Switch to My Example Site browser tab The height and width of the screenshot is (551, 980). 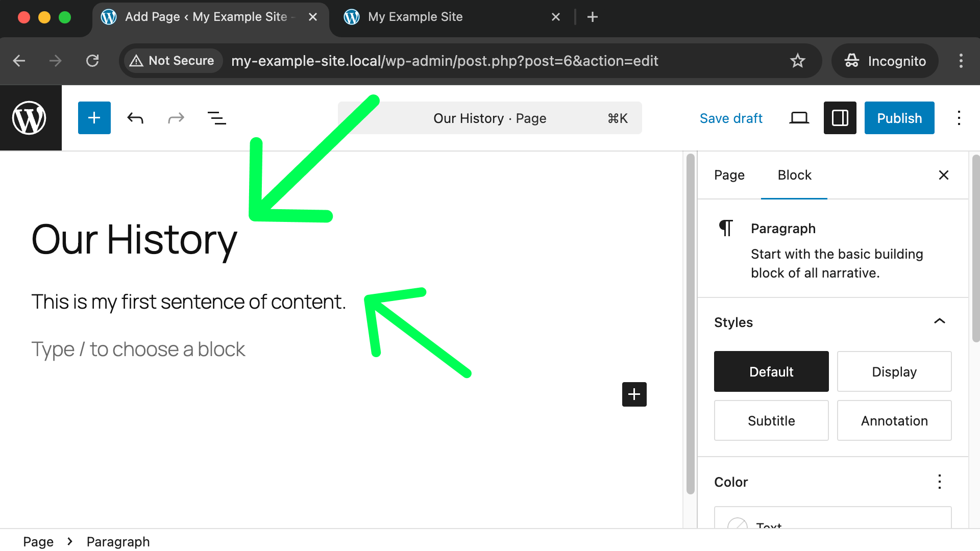click(415, 17)
